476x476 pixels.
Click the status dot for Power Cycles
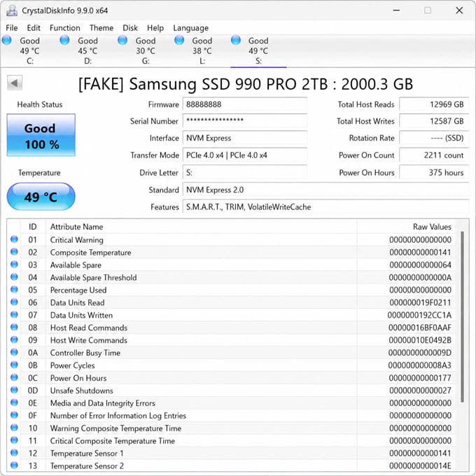coord(14,365)
